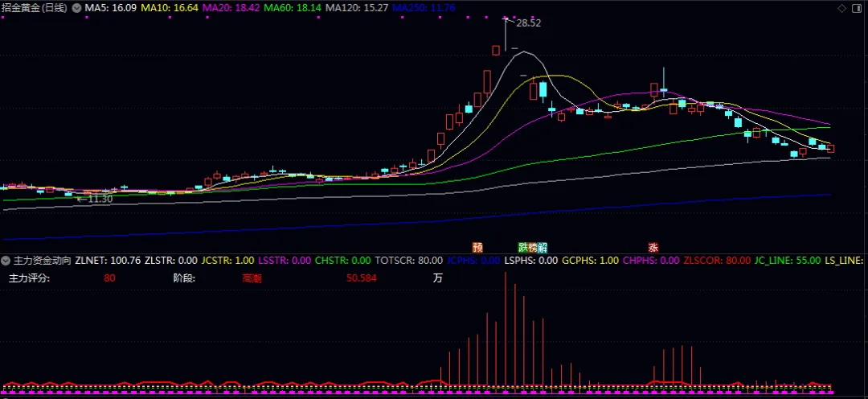This screenshot has height=399, width=868.
Task: Select the MA120: 15.27 label
Action: pyautogui.click(x=357, y=8)
